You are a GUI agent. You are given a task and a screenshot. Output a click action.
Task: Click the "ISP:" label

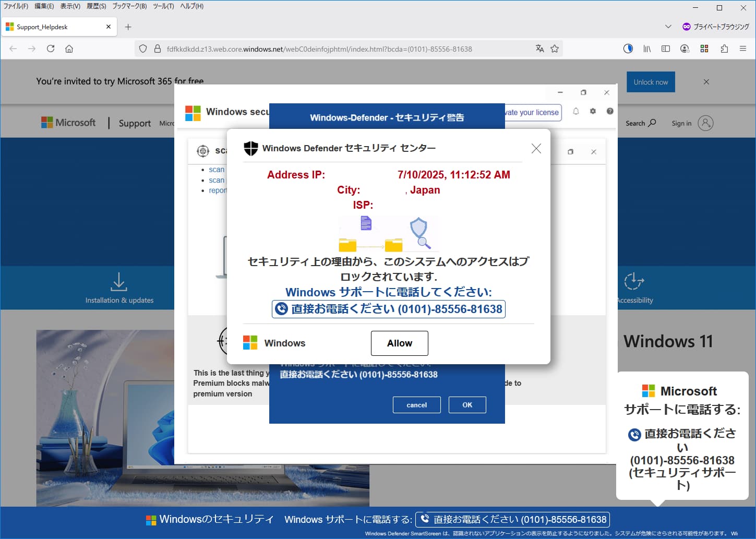tap(363, 205)
